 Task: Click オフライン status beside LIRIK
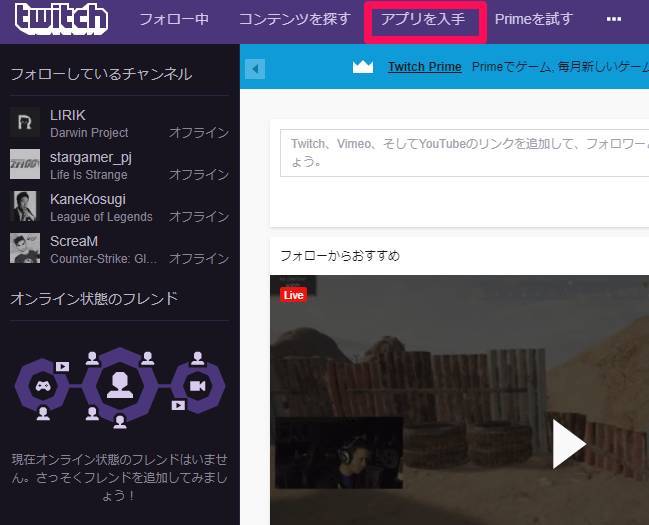(x=199, y=133)
